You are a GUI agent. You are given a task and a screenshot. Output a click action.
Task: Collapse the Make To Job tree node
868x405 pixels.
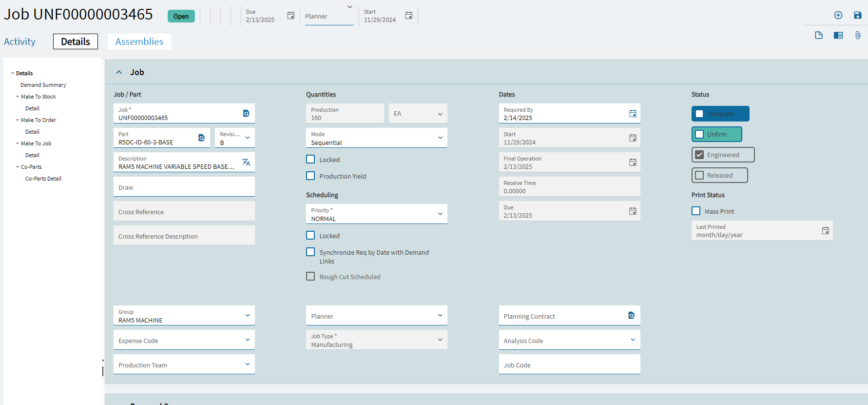[x=18, y=143]
